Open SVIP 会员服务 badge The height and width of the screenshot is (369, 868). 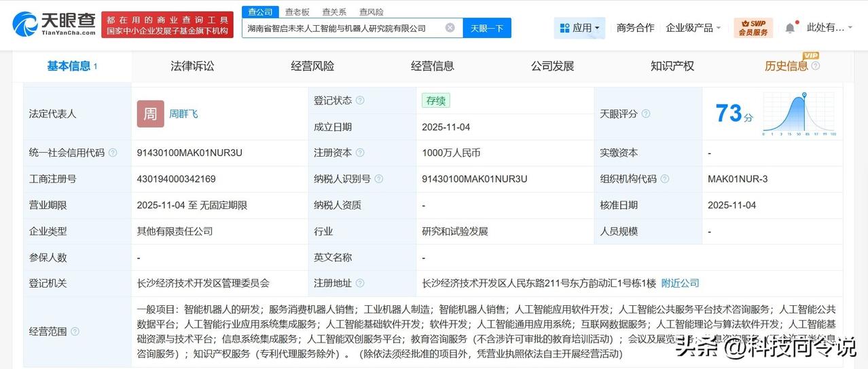coord(753,28)
